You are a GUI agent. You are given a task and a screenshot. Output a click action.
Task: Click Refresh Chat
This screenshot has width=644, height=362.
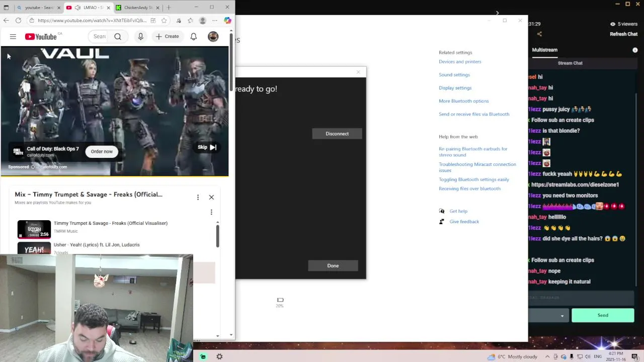[623, 34]
